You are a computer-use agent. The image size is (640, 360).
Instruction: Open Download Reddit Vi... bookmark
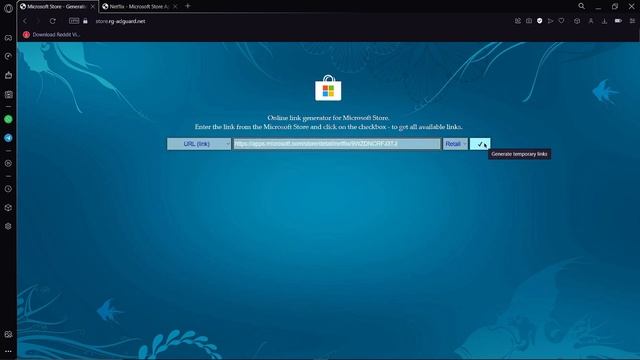52,35
